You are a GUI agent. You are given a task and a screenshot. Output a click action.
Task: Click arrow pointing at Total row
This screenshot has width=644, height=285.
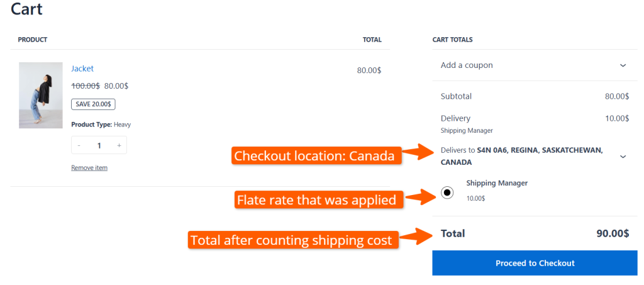(x=417, y=238)
